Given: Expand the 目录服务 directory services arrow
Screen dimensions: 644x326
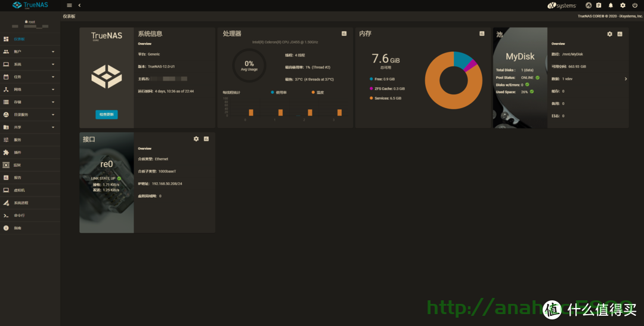Looking at the screenshot, I should [53, 115].
